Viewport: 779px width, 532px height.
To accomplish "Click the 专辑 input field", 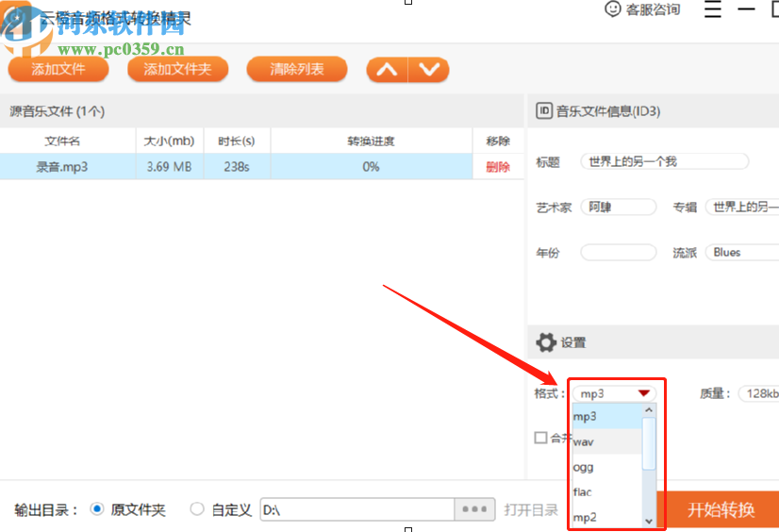I will click(742, 207).
